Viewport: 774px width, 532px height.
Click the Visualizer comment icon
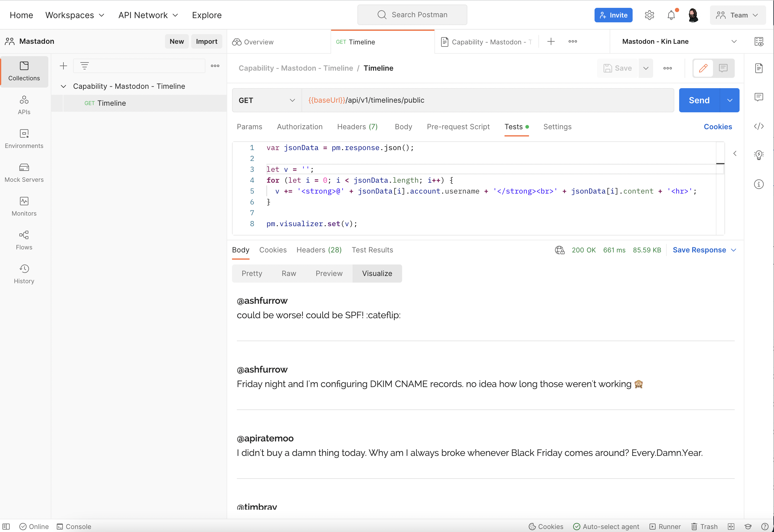pos(723,68)
